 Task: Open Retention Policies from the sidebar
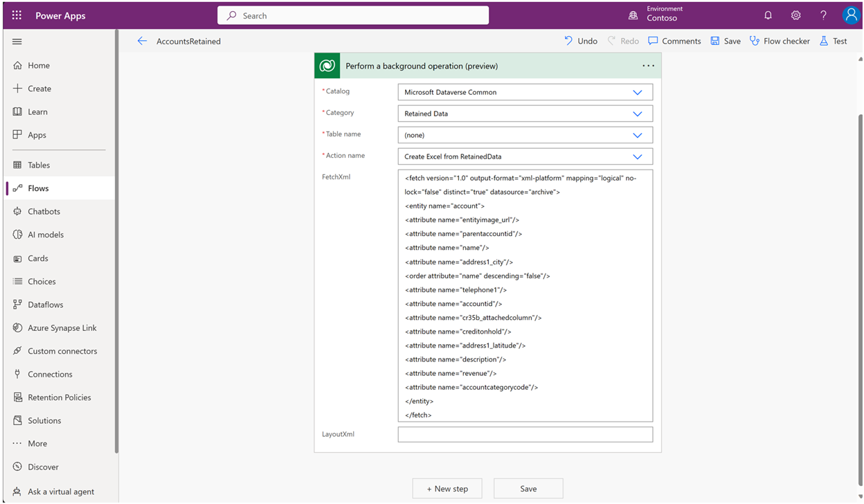[x=61, y=397]
